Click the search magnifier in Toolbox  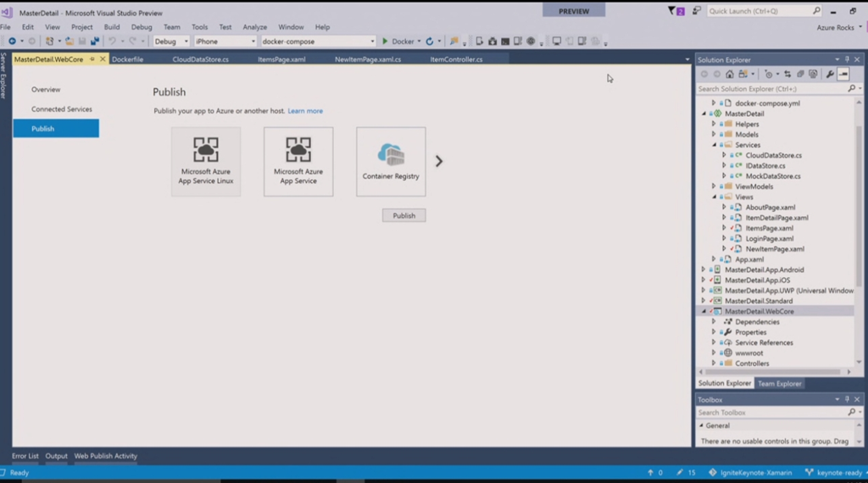click(851, 412)
